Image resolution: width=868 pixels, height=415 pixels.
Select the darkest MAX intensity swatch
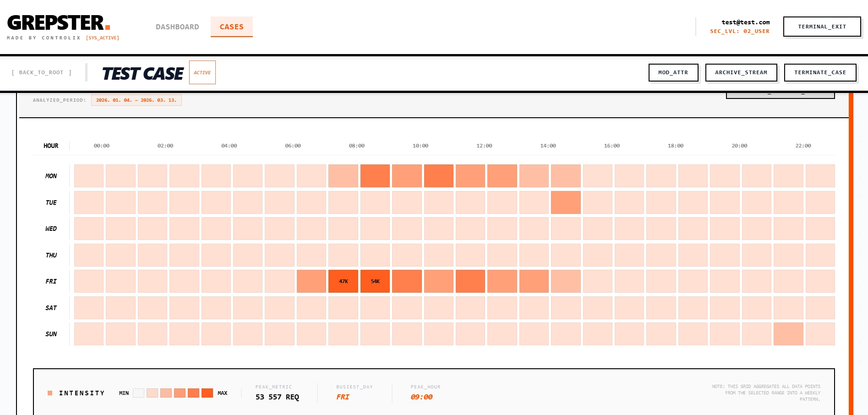point(207,393)
